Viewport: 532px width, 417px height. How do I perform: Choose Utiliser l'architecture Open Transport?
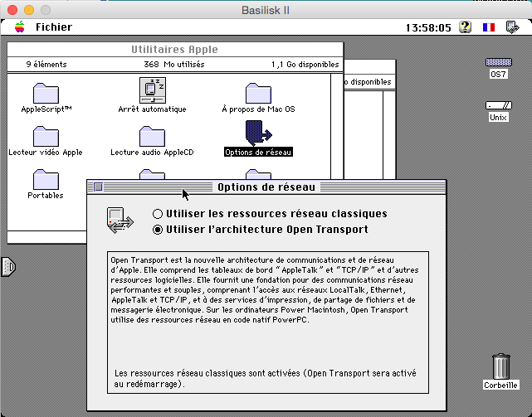[261, 230]
